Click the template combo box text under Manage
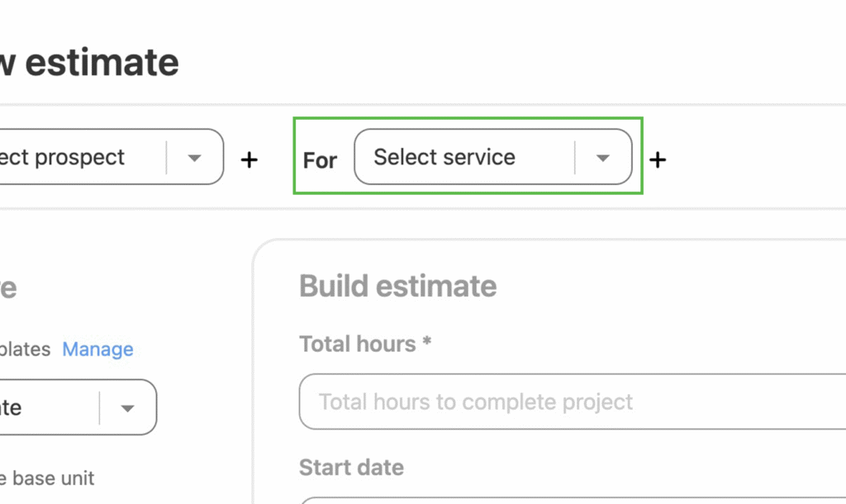The width and height of the screenshot is (846, 504). click(x=12, y=408)
